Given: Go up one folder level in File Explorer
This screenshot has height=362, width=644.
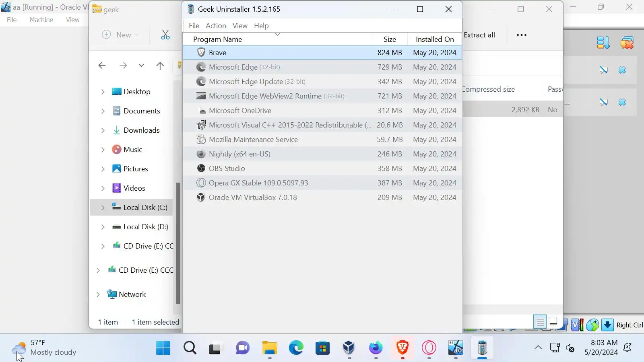Looking at the screenshot, I should coord(160,66).
